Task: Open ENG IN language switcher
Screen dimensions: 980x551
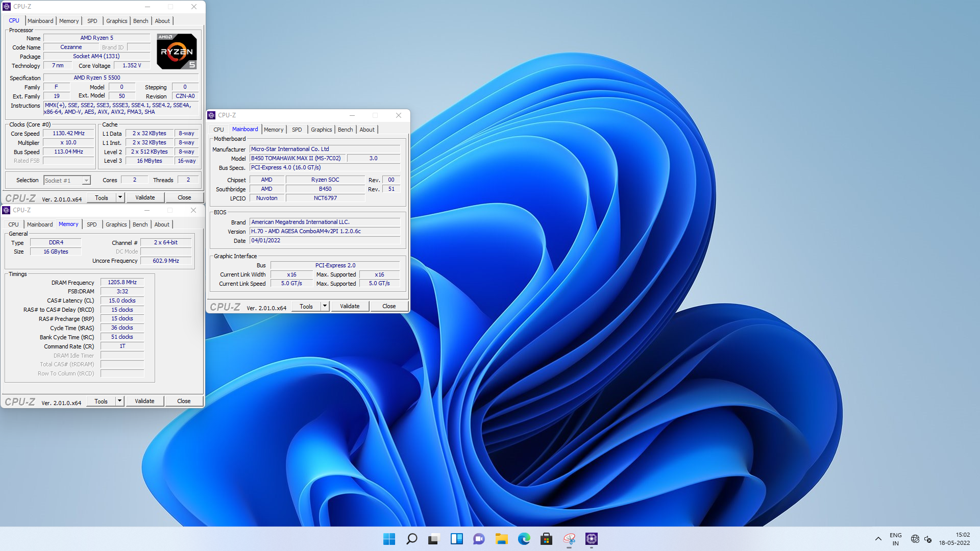Action: 895,539
